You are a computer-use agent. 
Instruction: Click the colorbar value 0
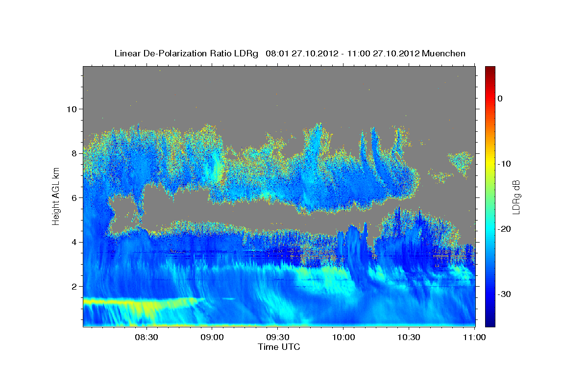point(500,98)
